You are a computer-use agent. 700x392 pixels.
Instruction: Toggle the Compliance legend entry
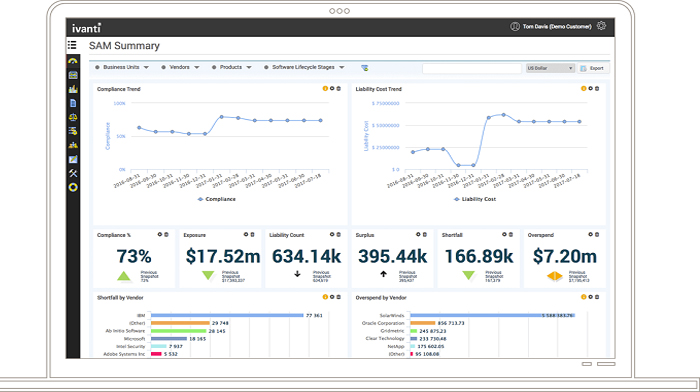[217, 199]
